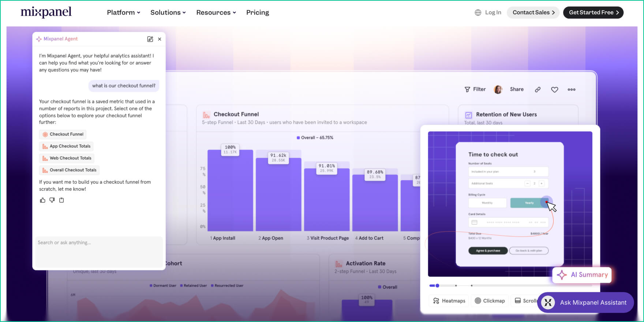
Task: Click the Checkout Funnel report icon
Action: pyautogui.click(x=206, y=115)
